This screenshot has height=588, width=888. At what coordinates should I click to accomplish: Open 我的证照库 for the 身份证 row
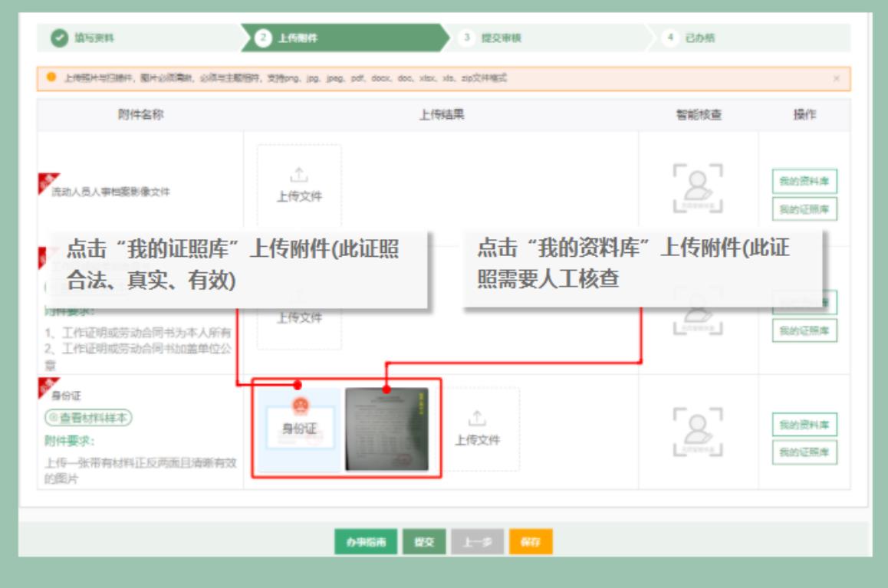804,452
